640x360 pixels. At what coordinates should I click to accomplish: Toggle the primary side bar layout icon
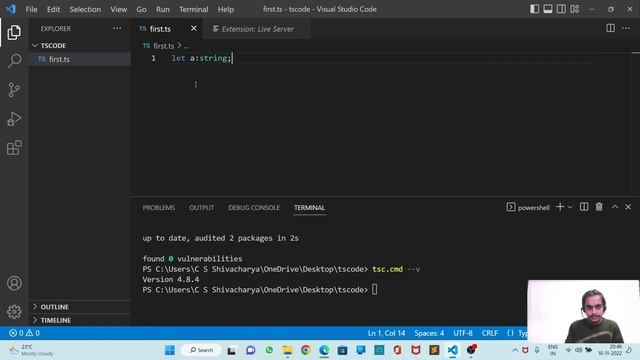(x=534, y=9)
